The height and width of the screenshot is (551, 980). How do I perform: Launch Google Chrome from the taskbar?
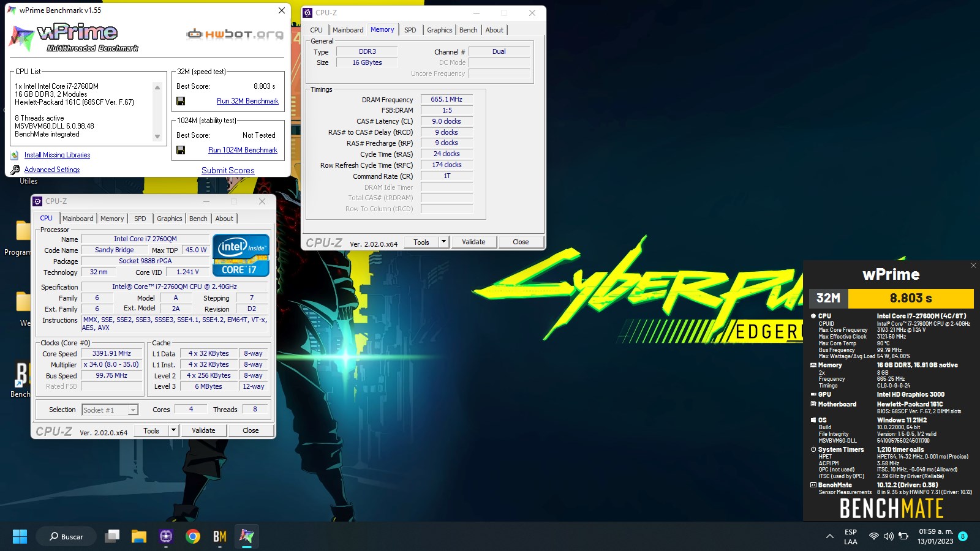[x=193, y=536]
